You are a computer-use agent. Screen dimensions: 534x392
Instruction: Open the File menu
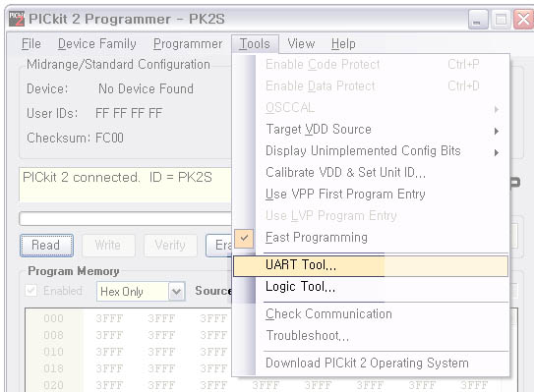31,44
